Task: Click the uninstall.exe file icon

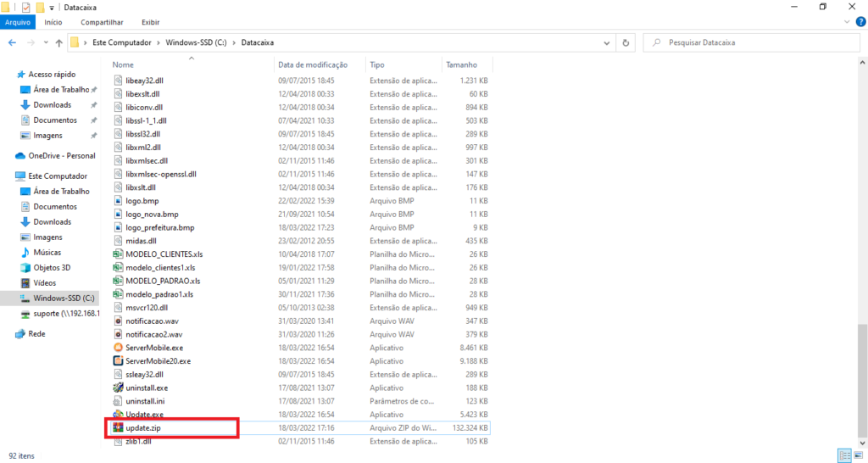Action: point(119,388)
